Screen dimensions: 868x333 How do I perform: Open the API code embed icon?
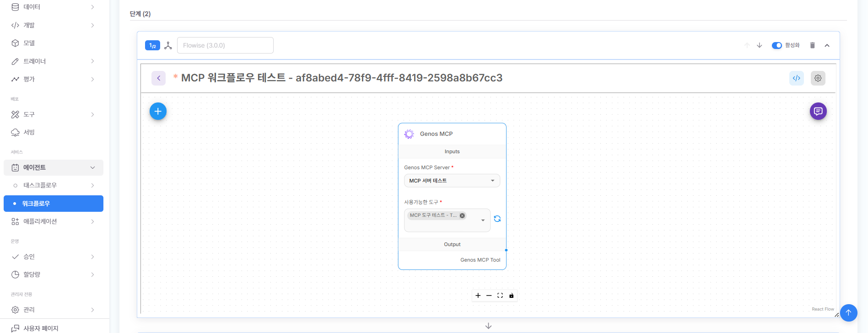click(796, 78)
